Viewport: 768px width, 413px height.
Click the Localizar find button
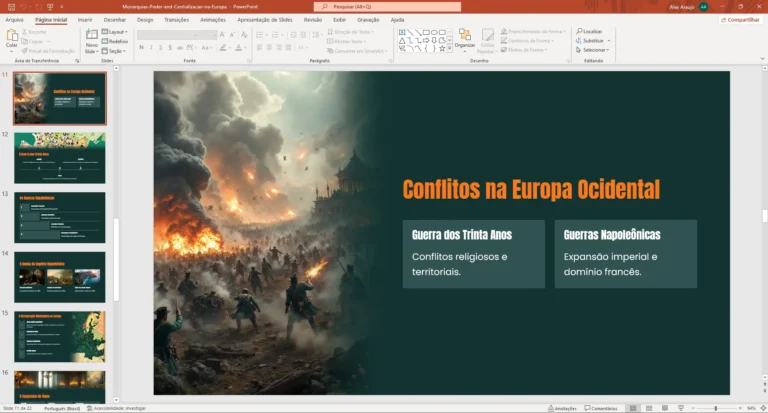589,31
